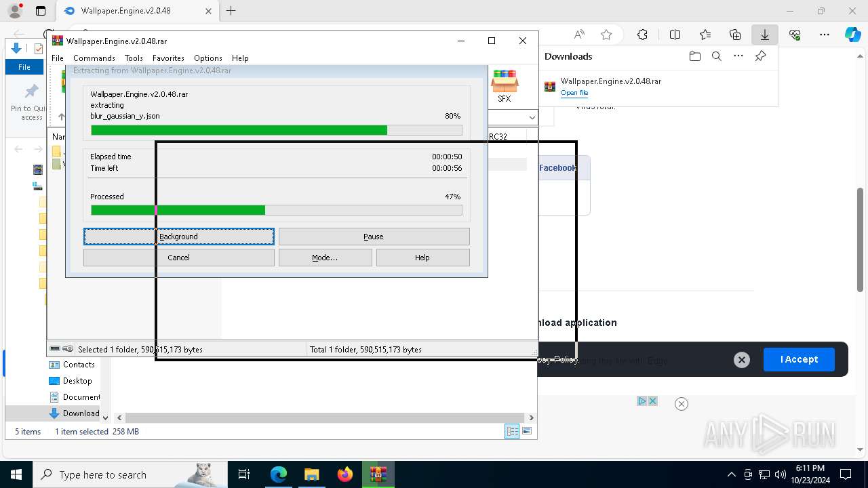
Task: Click Wallpaper.Engine.v2.0.48.rar in Downloads panel
Action: (x=610, y=81)
